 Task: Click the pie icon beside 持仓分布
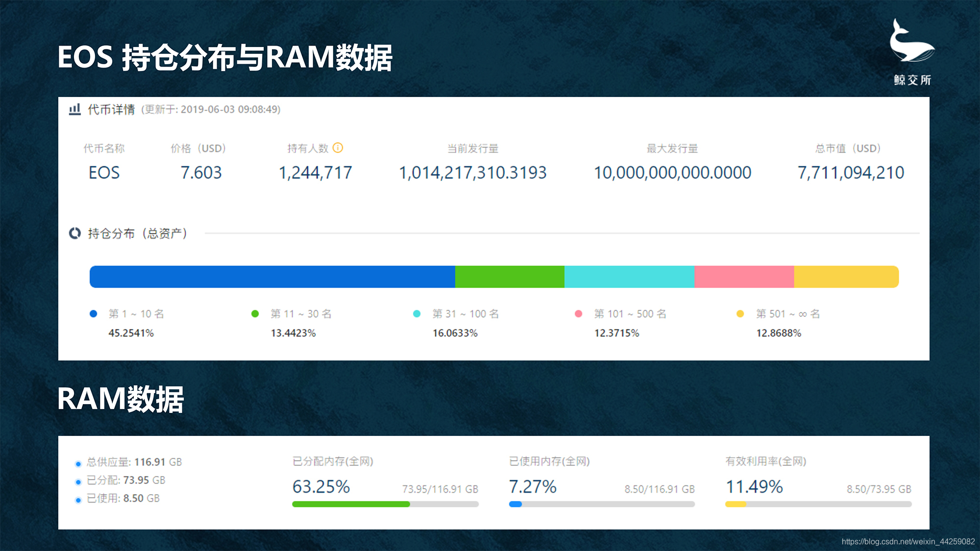tap(75, 233)
